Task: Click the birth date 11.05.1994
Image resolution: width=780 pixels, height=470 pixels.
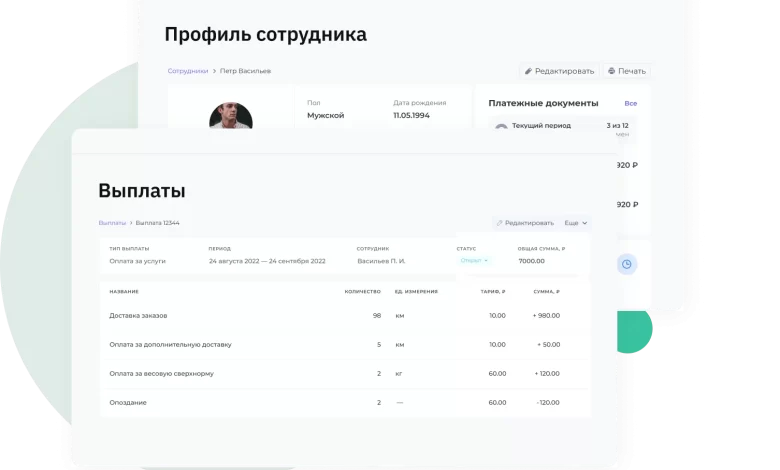Action: click(x=411, y=115)
